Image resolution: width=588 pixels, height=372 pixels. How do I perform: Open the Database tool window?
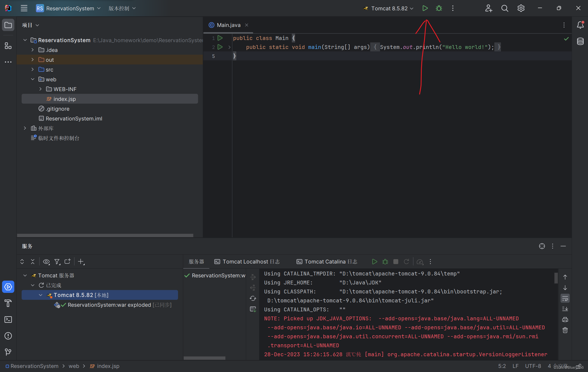pyautogui.click(x=580, y=41)
